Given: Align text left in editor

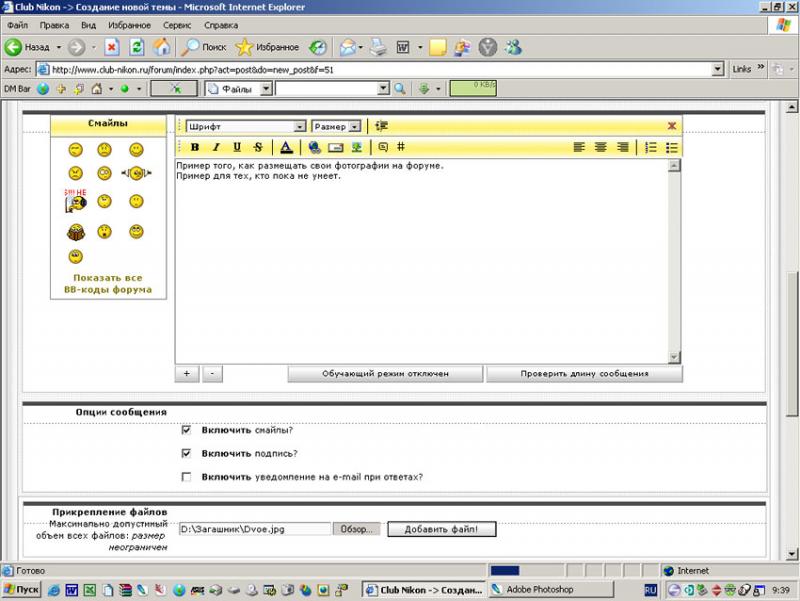Looking at the screenshot, I should point(579,147).
